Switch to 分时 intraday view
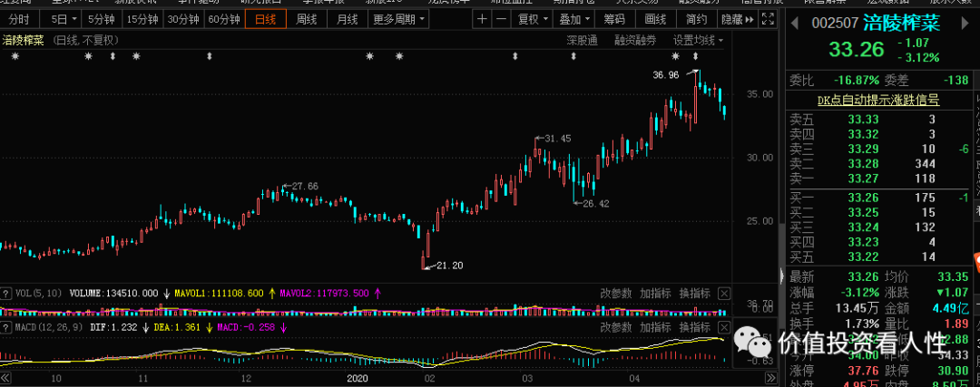Image resolution: width=980 pixels, height=387 pixels. point(19,19)
